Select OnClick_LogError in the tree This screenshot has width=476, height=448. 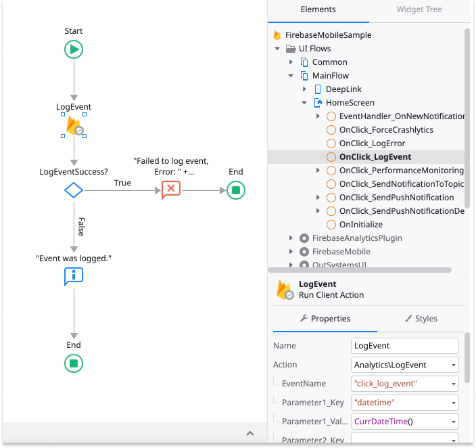pos(372,143)
